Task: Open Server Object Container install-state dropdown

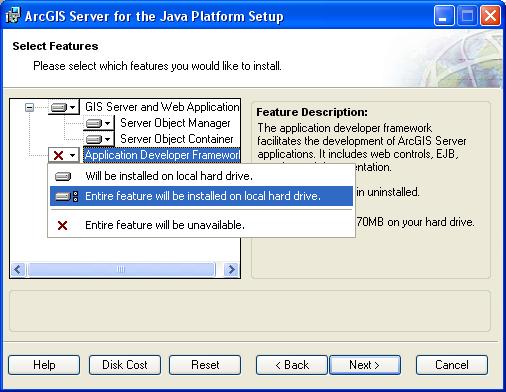Action: pos(98,139)
